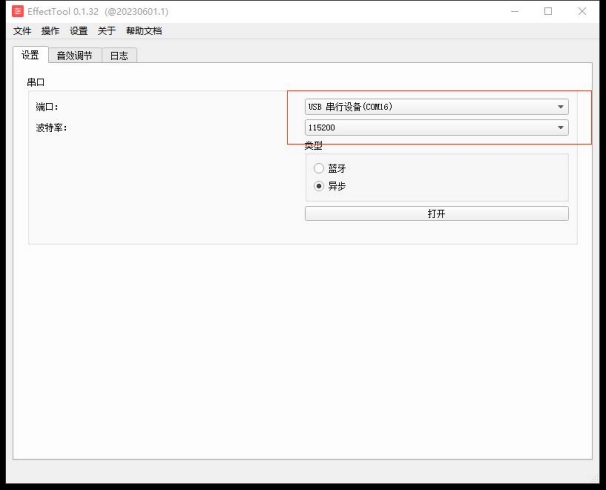Open the 操作 menu

pos(50,31)
